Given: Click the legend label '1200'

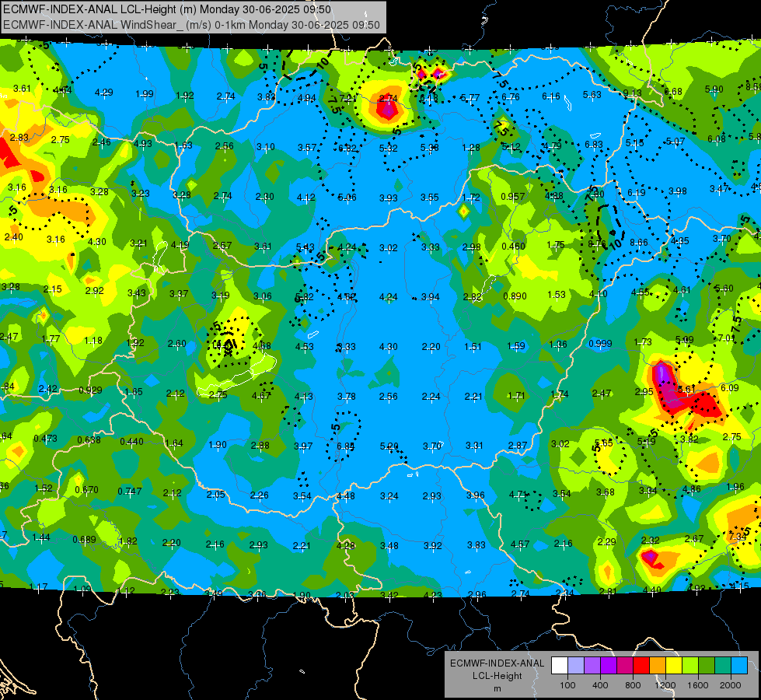Looking at the screenshot, I should click(665, 685).
